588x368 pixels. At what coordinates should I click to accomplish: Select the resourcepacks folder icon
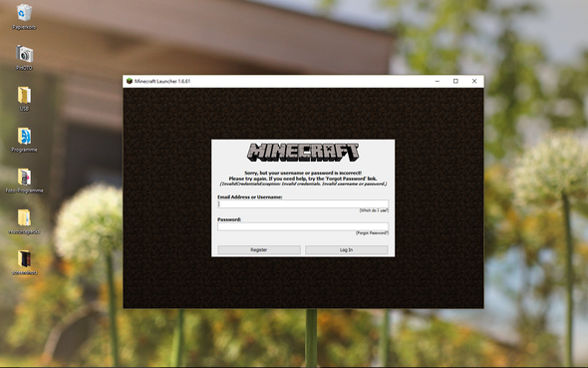pyautogui.click(x=24, y=221)
